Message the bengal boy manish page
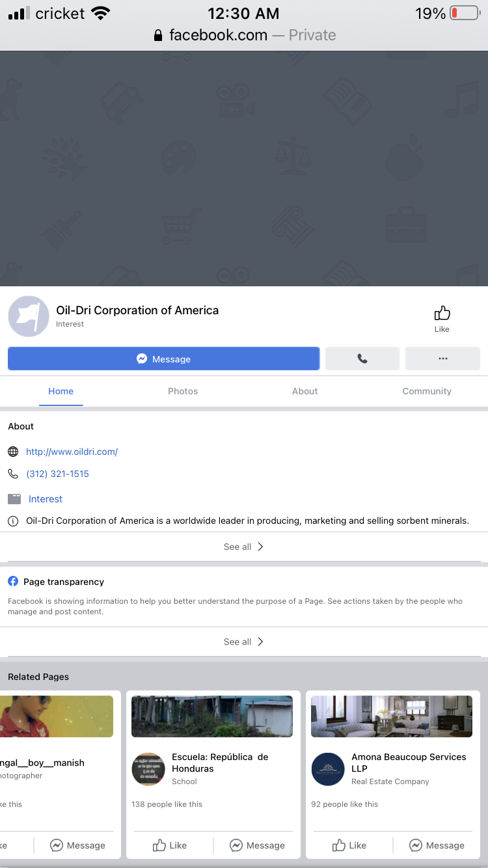Screen dimensions: 488x868 tap(78, 845)
